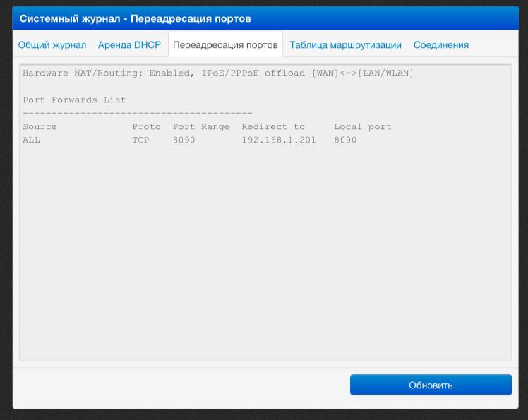The height and width of the screenshot is (420, 528).
Task: Click the ALL source value
Action: click(31, 140)
